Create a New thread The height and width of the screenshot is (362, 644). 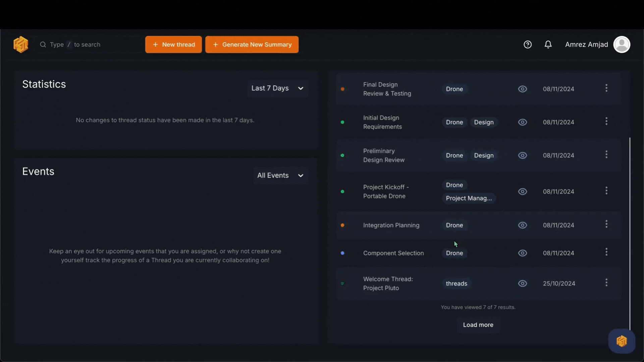point(173,44)
